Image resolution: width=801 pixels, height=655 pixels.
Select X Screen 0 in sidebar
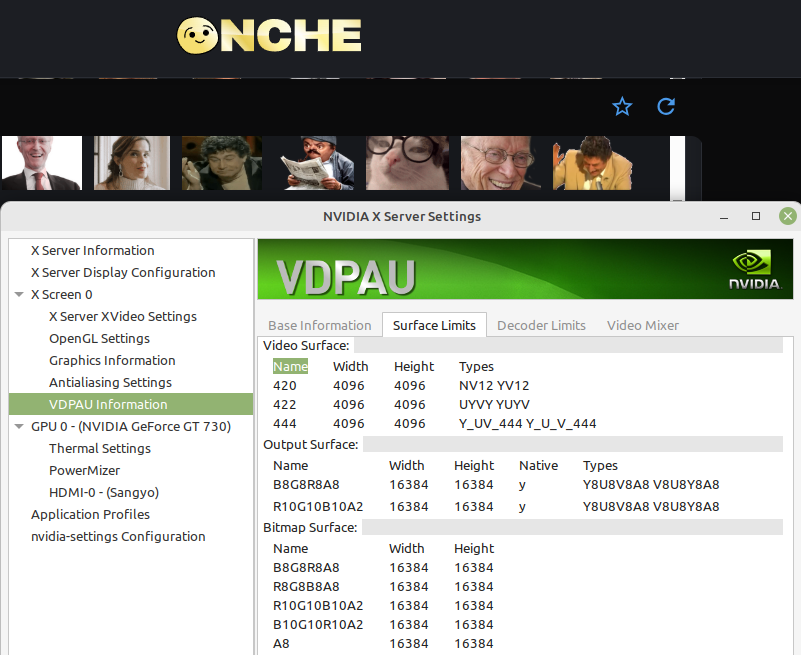coord(61,294)
